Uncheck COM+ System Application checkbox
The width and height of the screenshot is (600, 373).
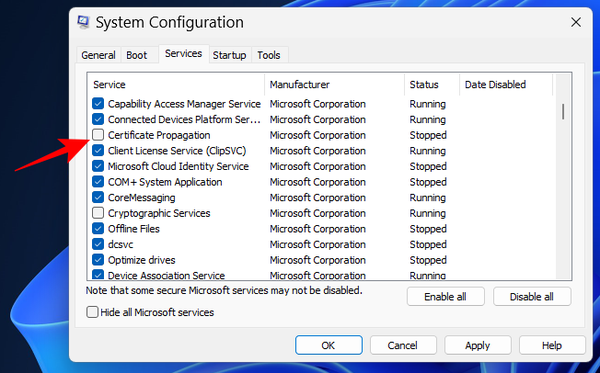point(98,182)
